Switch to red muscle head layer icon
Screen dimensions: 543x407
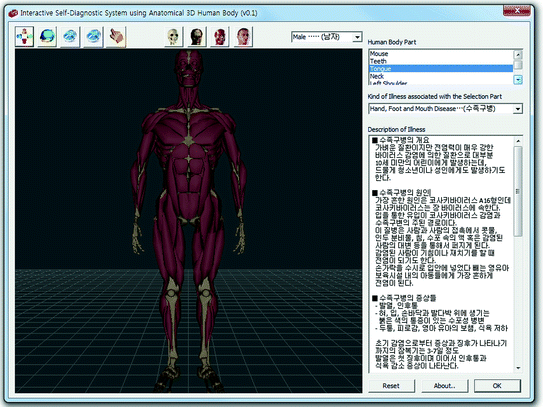[220, 36]
